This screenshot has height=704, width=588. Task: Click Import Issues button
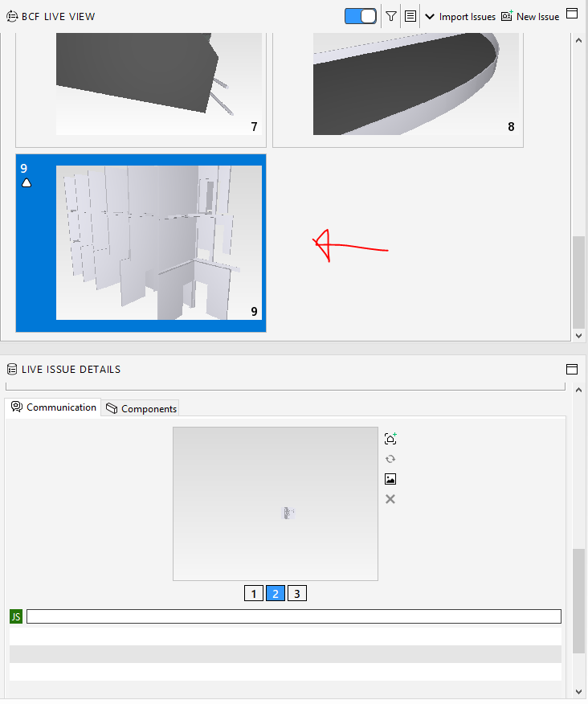click(x=468, y=17)
